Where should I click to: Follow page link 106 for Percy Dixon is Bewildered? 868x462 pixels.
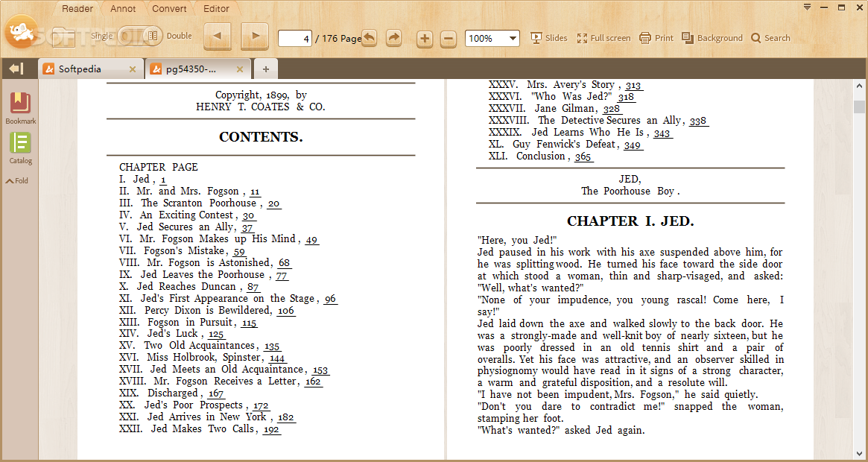(x=285, y=311)
